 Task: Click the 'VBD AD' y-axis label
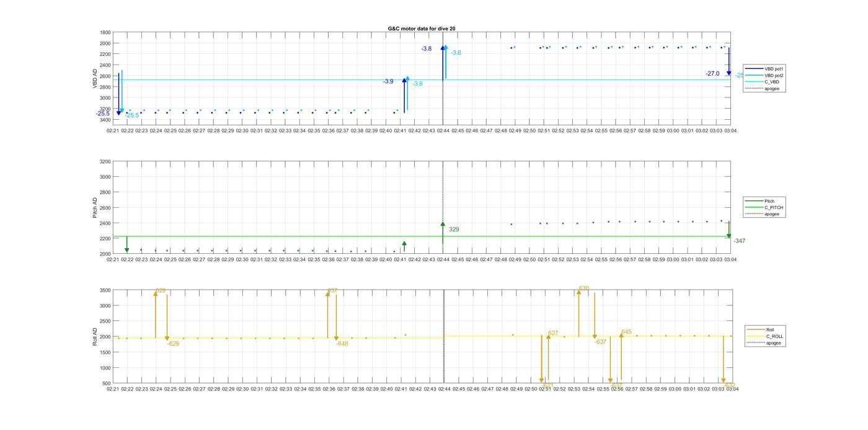click(x=95, y=78)
